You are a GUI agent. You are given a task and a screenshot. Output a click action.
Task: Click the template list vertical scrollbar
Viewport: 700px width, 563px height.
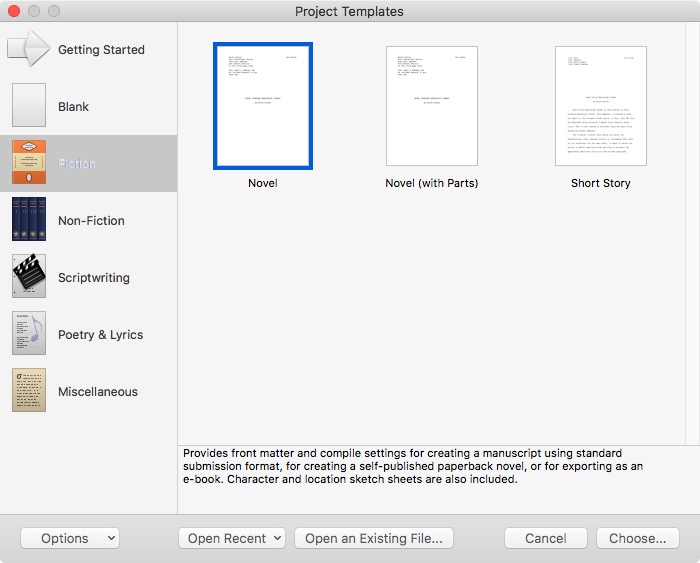(692, 230)
